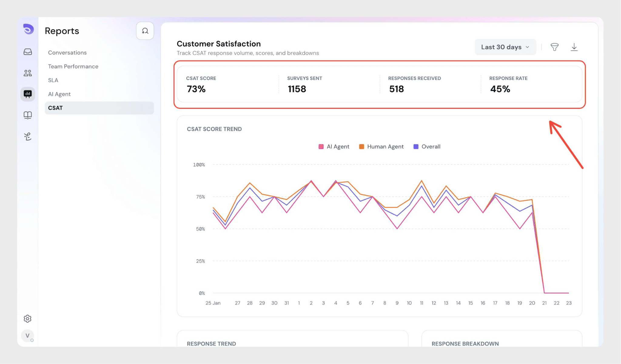This screenshot has height=364, width=621.
Task: Click the V user avatar
Action: coord(28,336)
